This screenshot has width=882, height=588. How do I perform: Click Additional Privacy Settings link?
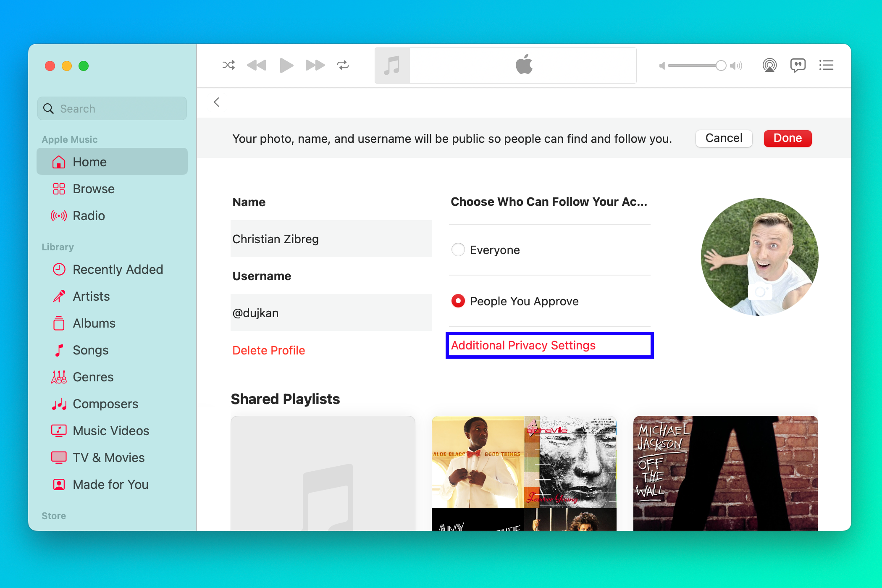[x=523, y=344]
